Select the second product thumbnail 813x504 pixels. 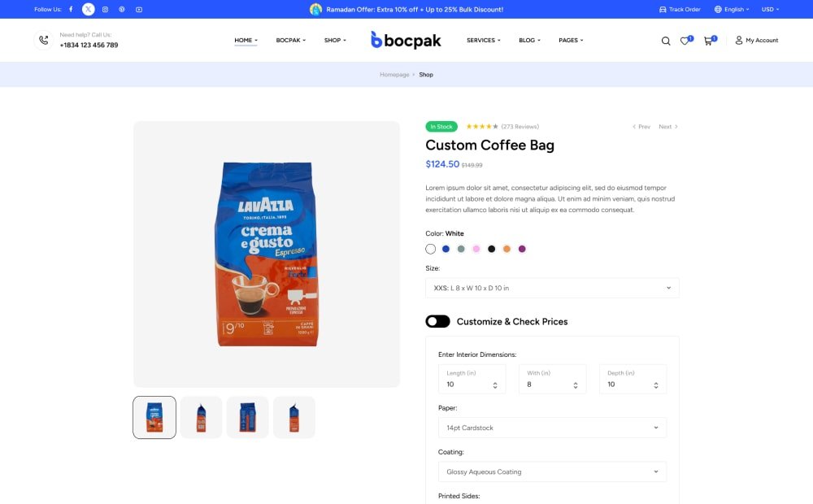[201, 418]
